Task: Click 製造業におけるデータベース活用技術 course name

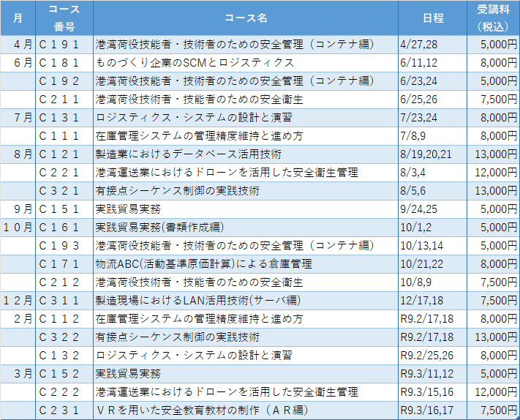Action: coord(189,154)
